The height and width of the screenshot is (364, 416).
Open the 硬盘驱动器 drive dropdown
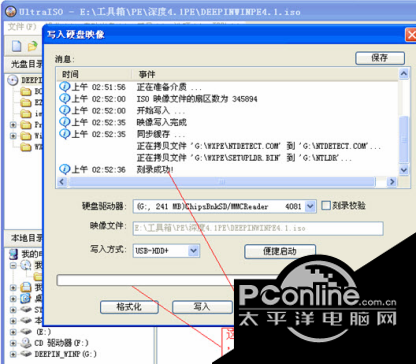point(310,206)
